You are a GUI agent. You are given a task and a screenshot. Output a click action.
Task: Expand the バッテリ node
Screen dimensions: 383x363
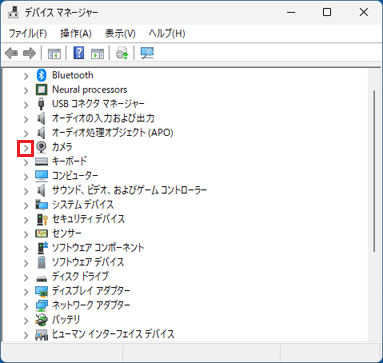pyautogui.click(x=26, y=320)
